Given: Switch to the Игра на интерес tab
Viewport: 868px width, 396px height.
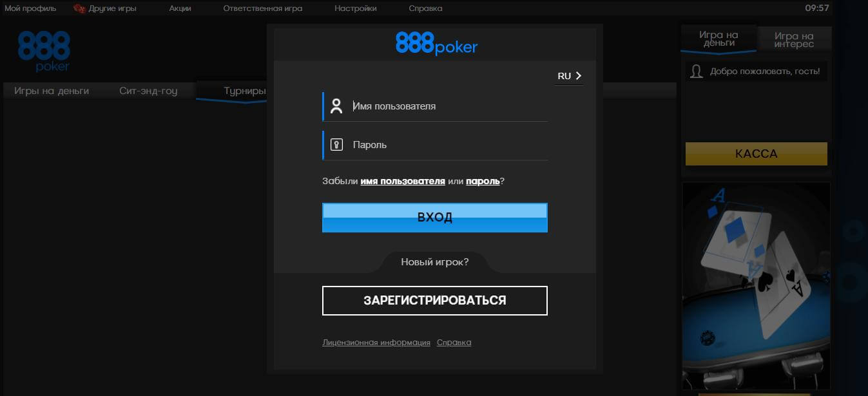Looking at the screenshot, I should point(794,40).
